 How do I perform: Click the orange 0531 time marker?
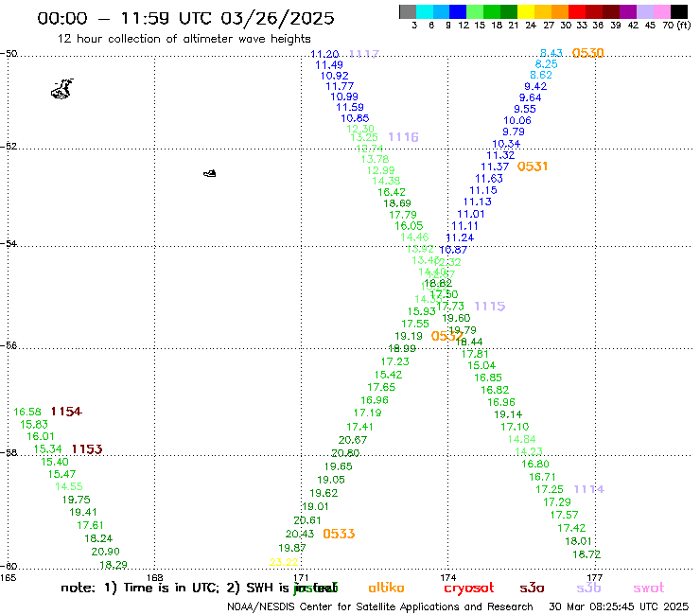(533, 167)
